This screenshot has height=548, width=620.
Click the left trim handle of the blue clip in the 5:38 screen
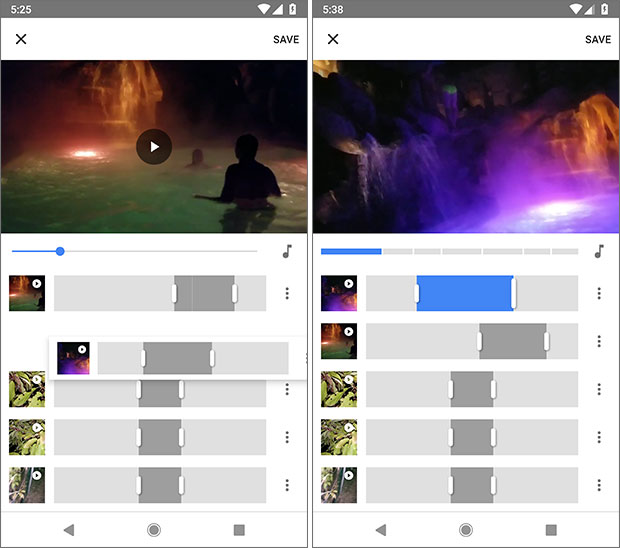pos(417,293)
